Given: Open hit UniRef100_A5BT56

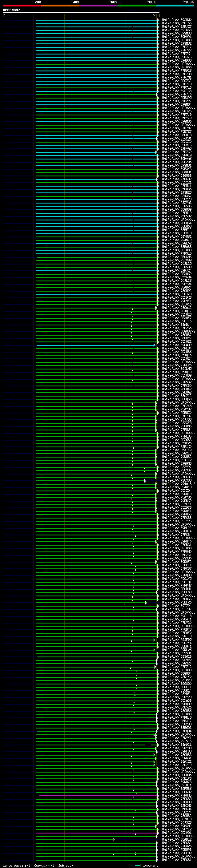Looking at the screenshot, I should click(x=177, y=23).
